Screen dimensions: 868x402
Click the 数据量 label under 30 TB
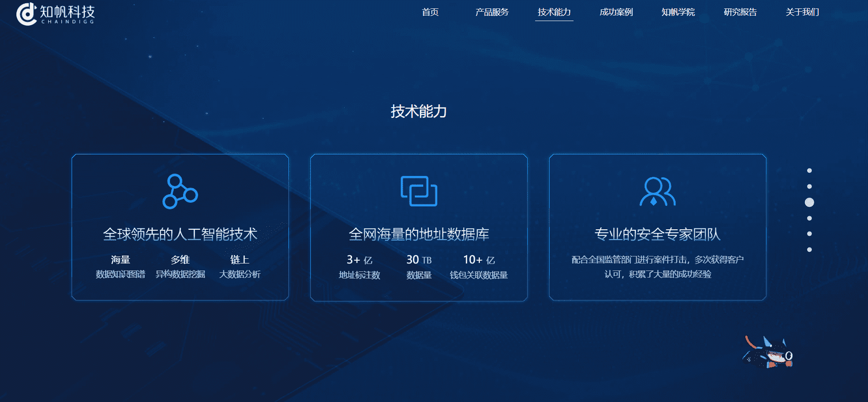[419, 275]
